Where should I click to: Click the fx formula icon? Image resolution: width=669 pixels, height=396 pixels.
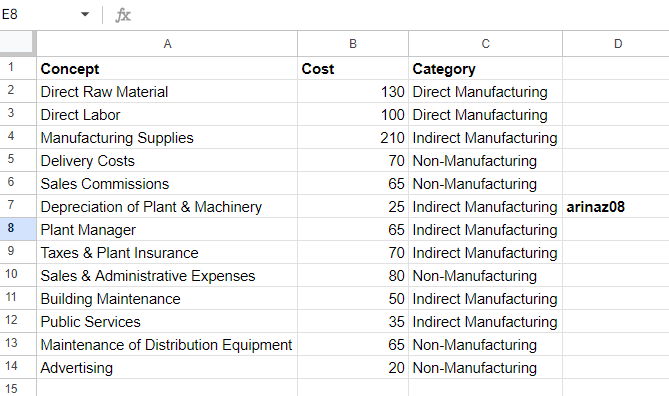coord(123,15)
